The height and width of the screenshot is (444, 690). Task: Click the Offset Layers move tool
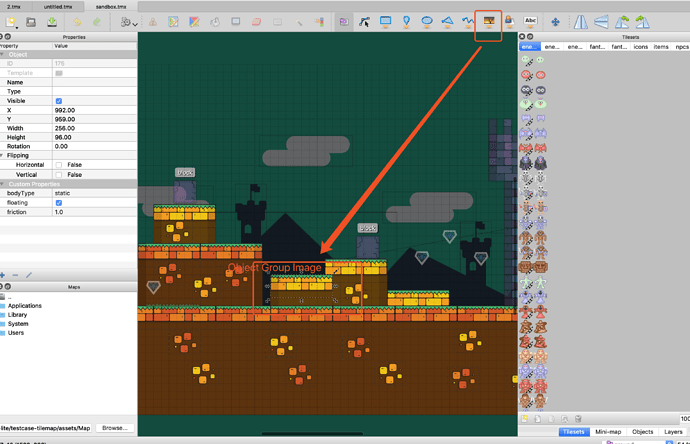pos(555,22)
